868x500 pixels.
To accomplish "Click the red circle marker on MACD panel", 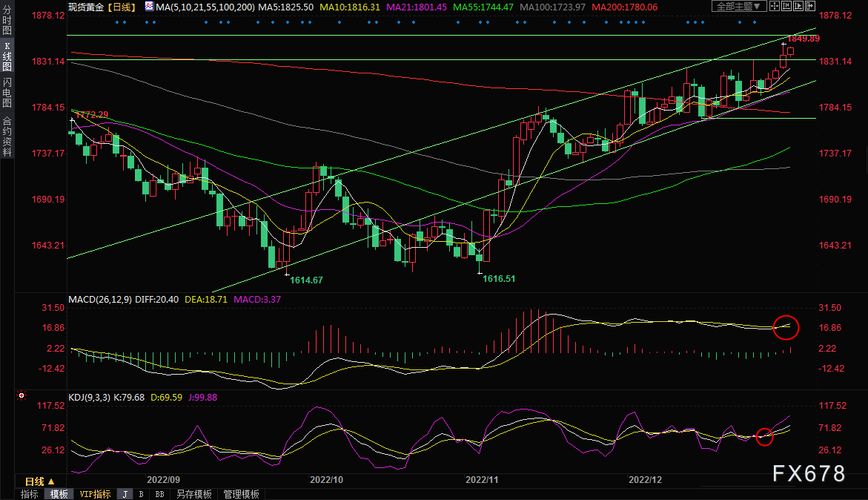I will pos(785,326).
